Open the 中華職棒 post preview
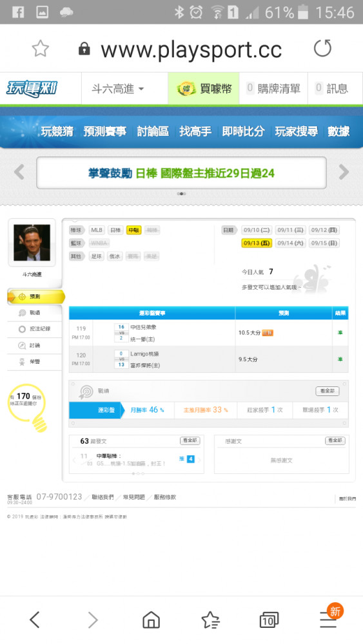Screen dimensions: 363x644 131,460
